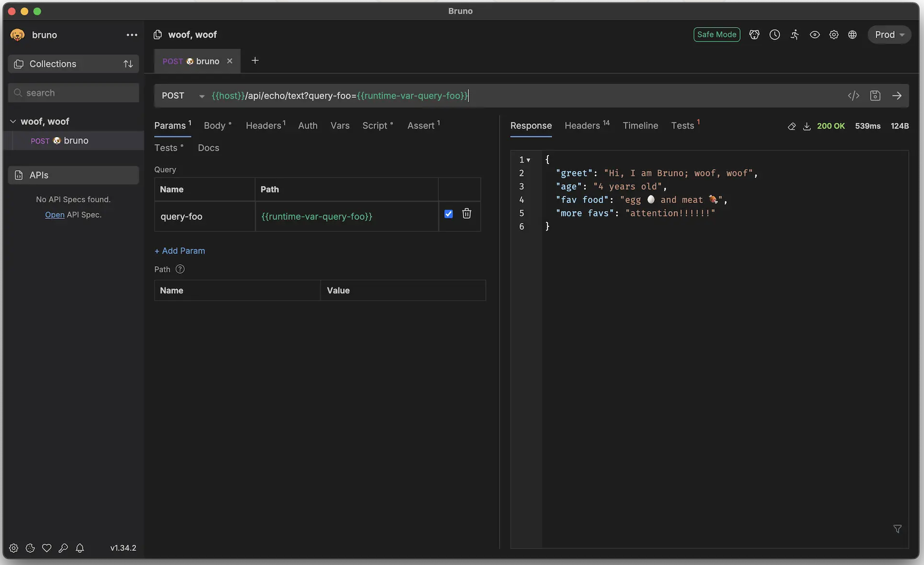Open the Script tab
The width and height of the screenshot is (924, 565).
[x=378, y=125]
